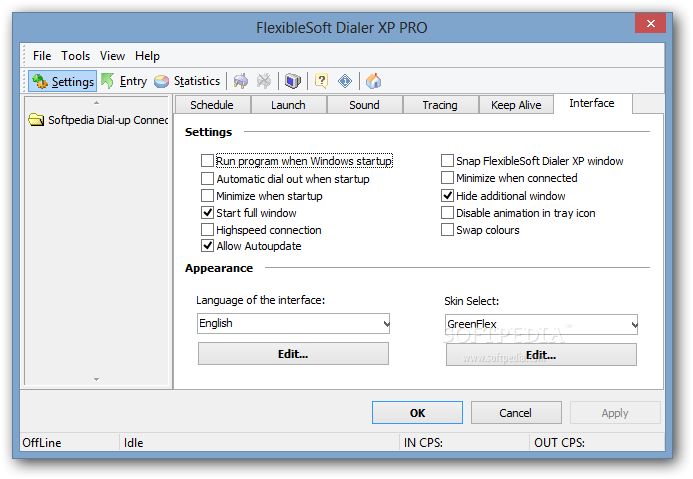Switch to the Tracing tab
Image resolution: width=693 pixels, height=479 pixels.
click(x=440, y=105)
